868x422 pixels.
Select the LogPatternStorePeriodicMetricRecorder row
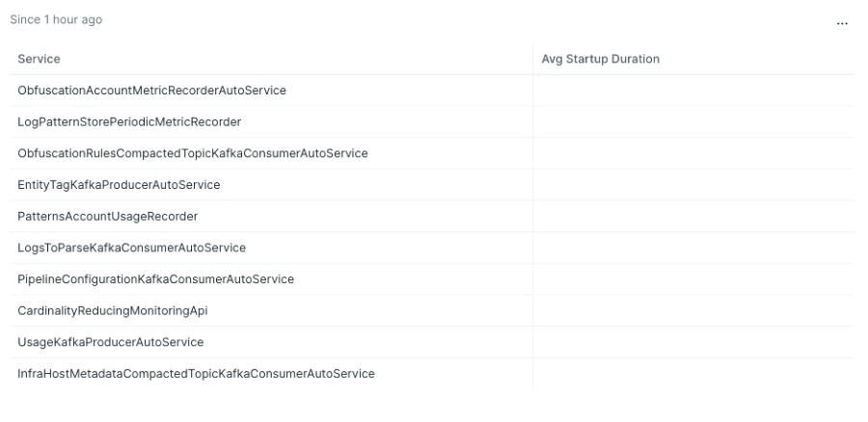432,121
